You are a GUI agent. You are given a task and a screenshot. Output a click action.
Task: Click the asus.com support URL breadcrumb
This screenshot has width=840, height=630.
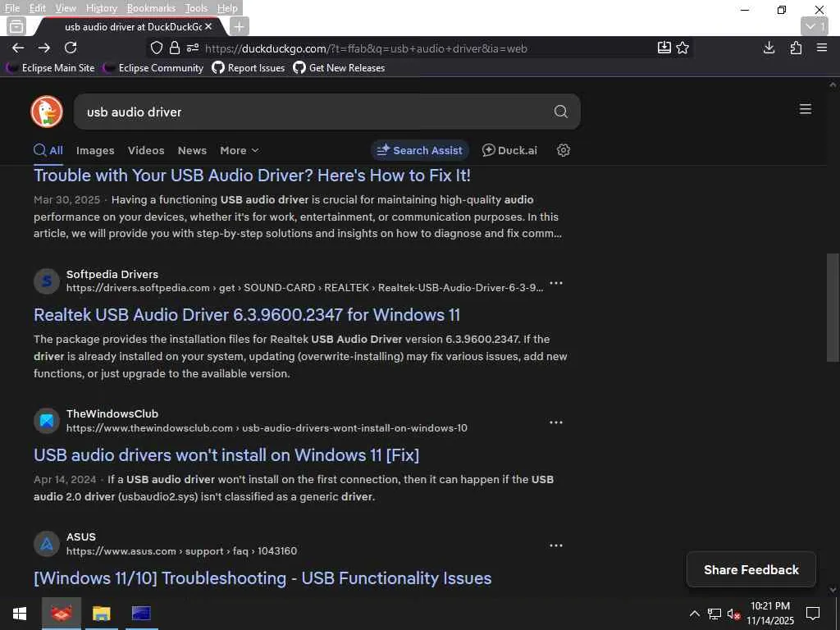[181, 551]
